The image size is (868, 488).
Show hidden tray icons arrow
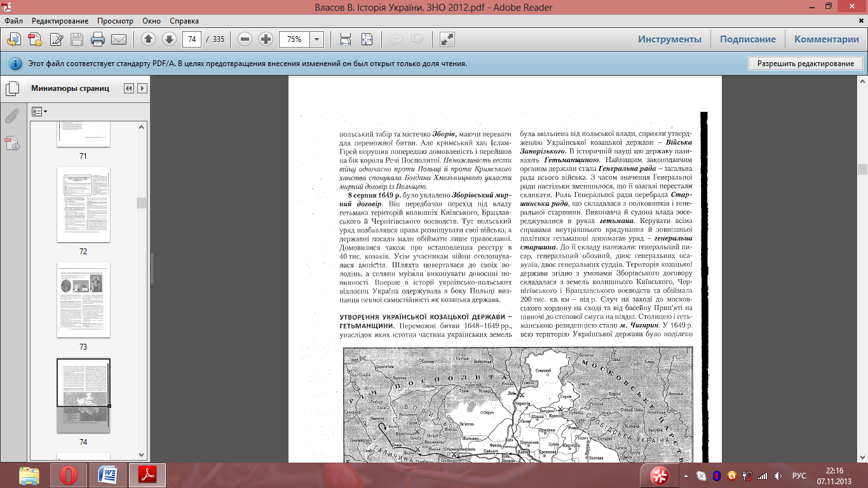pyautogui.click(x=686, y=475)
